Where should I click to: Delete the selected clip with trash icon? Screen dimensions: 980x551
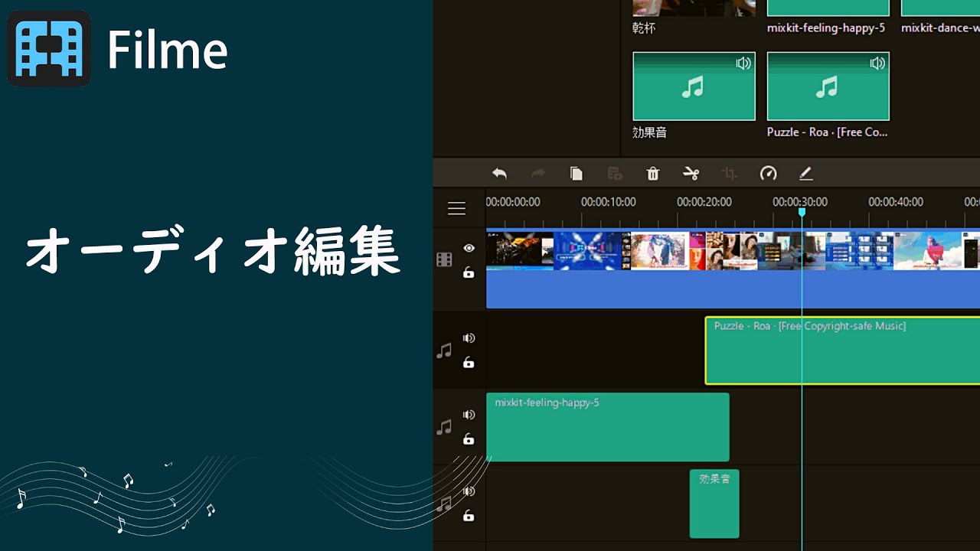653,174
